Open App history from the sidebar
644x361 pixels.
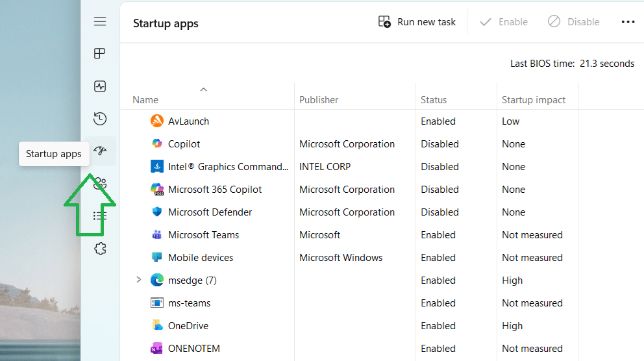pyautogui.click(x=100, y=119)
